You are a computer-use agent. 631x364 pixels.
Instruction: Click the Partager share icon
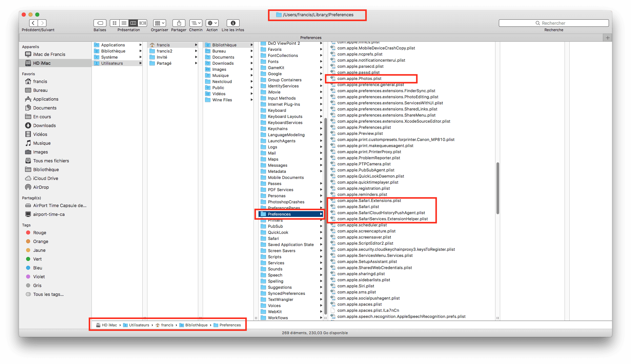(179, 23)
